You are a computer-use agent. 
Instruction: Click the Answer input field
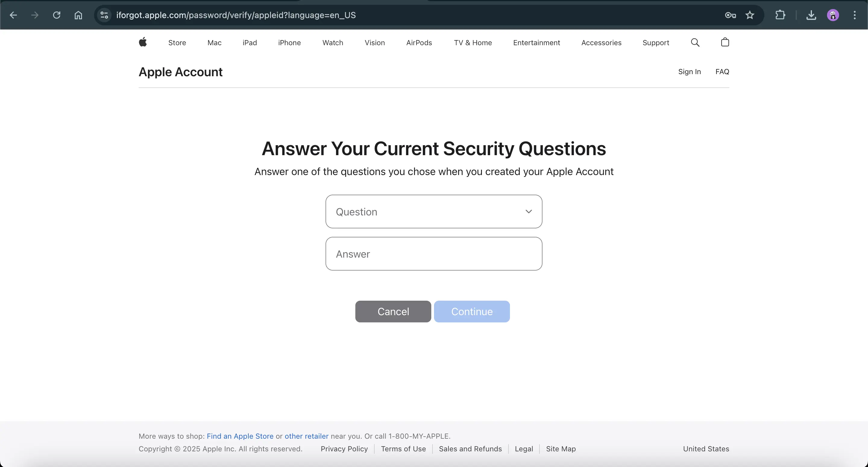coord(434,254)
